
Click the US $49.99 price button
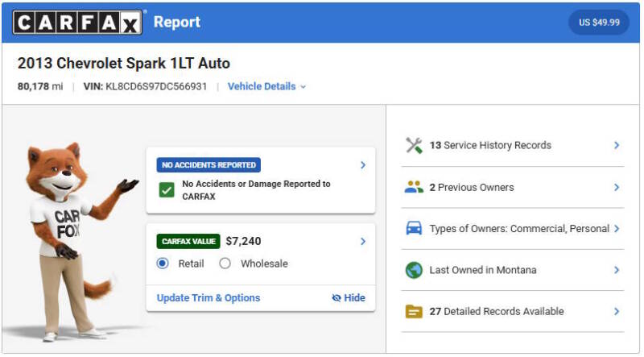point(599,23)
